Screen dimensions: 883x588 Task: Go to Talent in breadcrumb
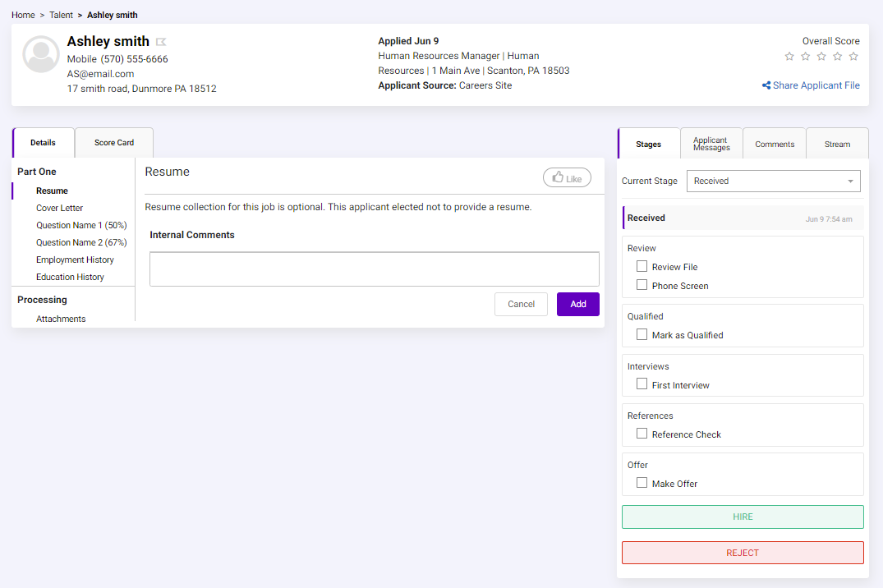pos(61,16)
